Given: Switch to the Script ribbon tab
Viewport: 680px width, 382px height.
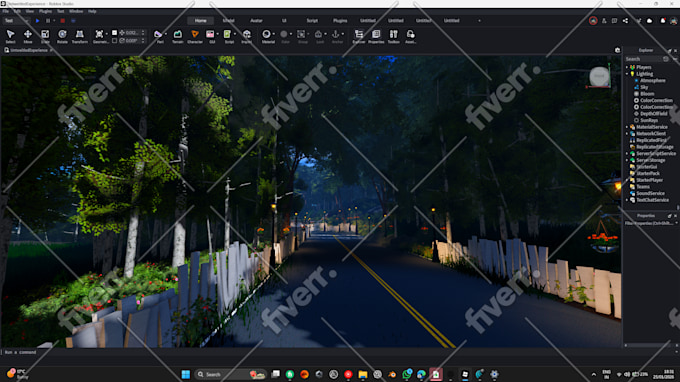Looking at the screenshot, I should coord(312,20).
